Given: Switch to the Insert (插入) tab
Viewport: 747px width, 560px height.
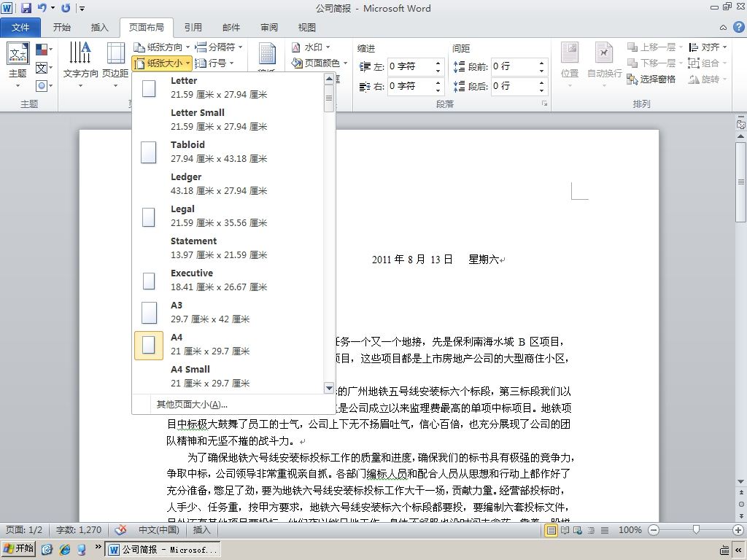Looking at the screenshot, I should [99, 28].
